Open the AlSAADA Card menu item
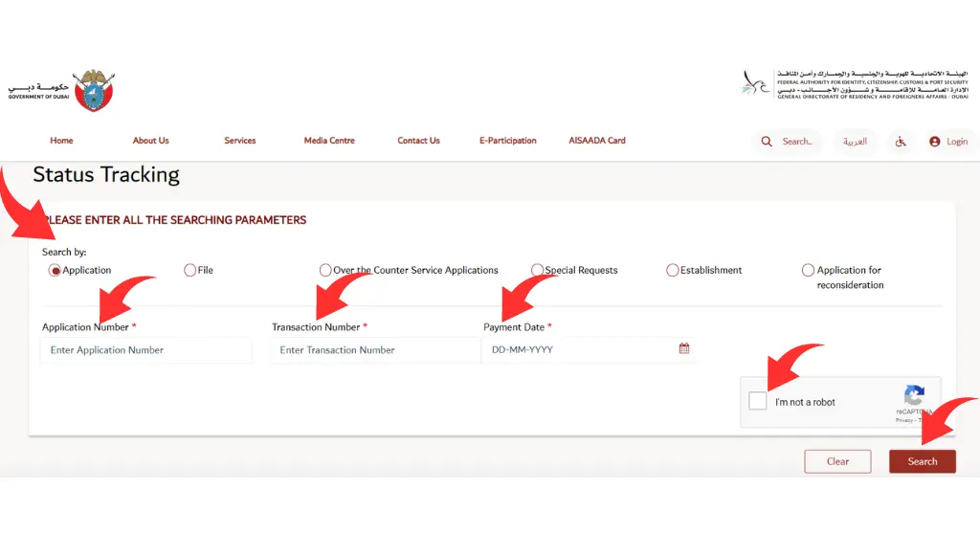The image size is (980, 534). coord(597,141)
